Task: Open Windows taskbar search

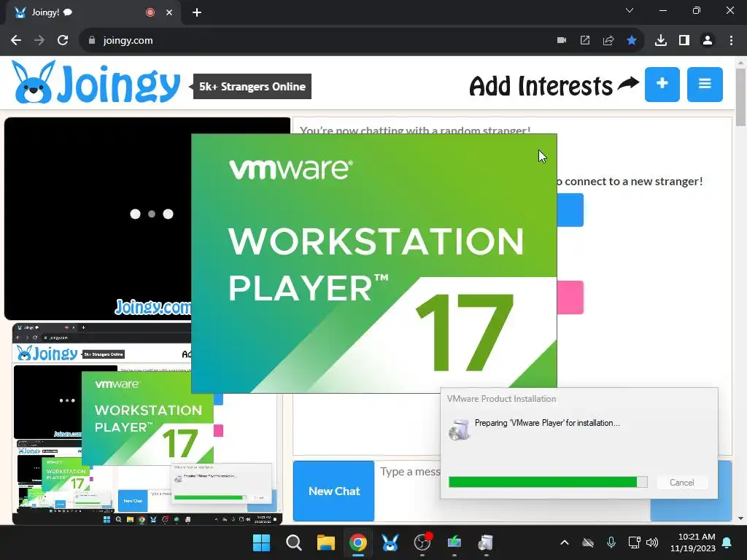Action: 294,542
